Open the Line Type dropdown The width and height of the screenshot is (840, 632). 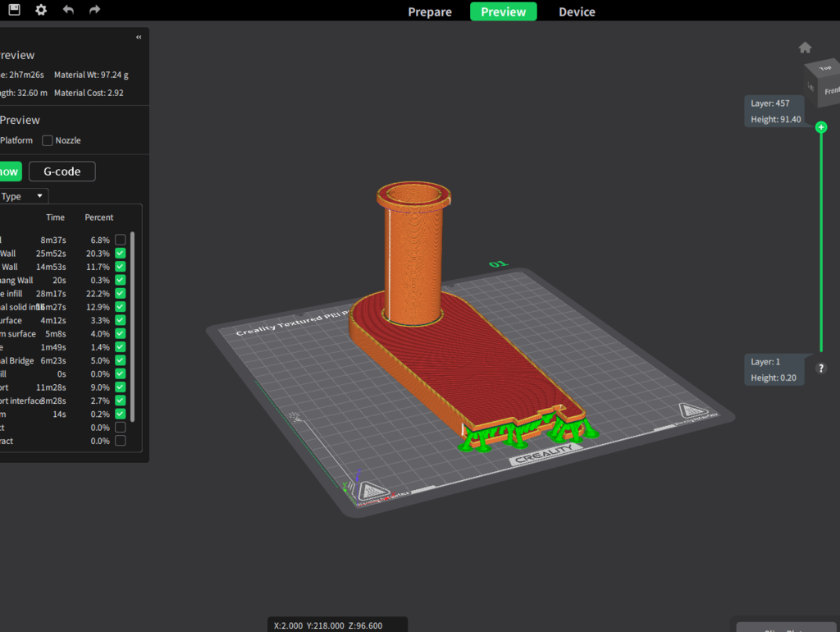point(23,196)
